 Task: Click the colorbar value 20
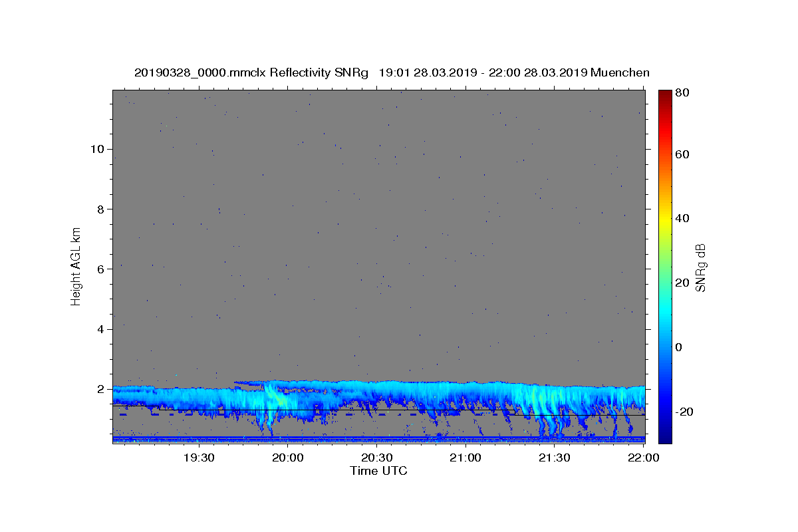pyautogui.click(x=684, y=283)
